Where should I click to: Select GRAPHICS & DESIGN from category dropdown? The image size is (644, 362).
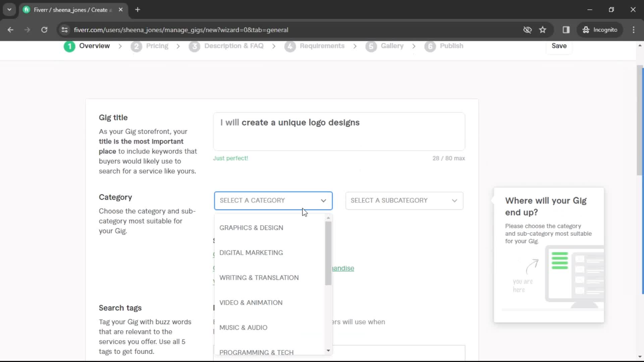coord(251,227)
